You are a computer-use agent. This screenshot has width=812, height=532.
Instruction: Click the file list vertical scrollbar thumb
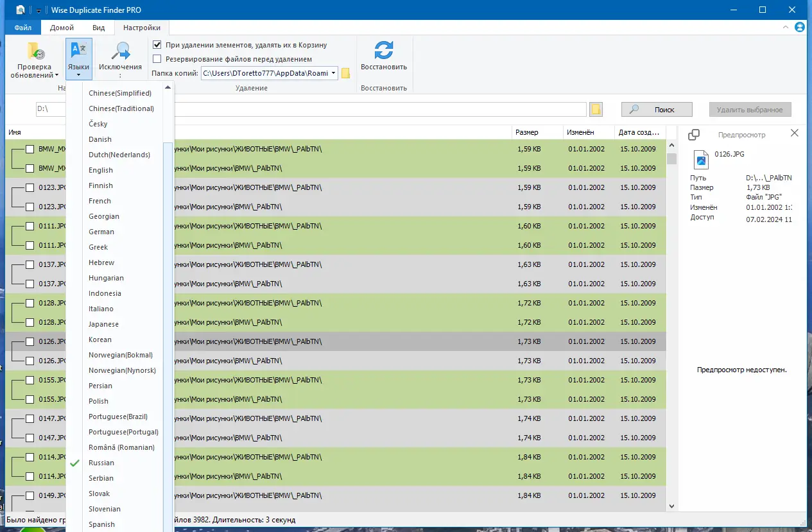[672, 159]
